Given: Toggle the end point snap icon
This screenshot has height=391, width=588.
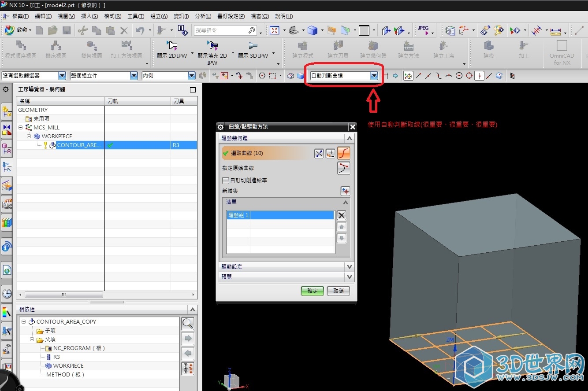Looking at the screenshot, I should point(418,76).
